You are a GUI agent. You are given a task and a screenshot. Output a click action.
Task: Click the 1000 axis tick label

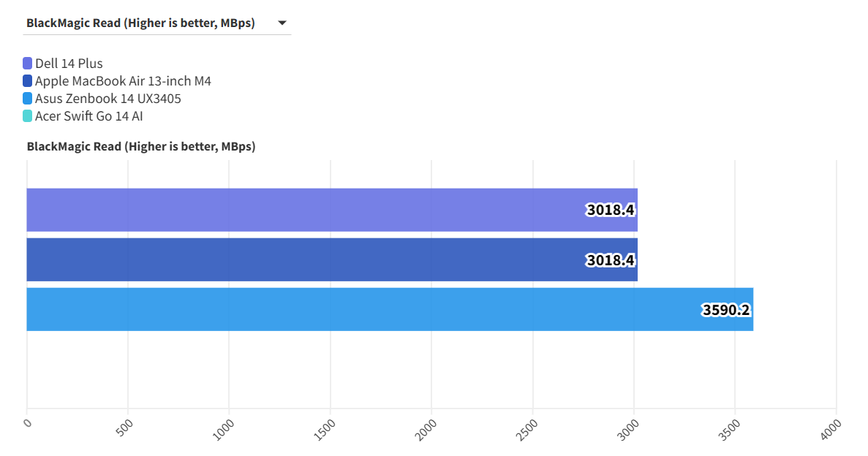[224, 428]
